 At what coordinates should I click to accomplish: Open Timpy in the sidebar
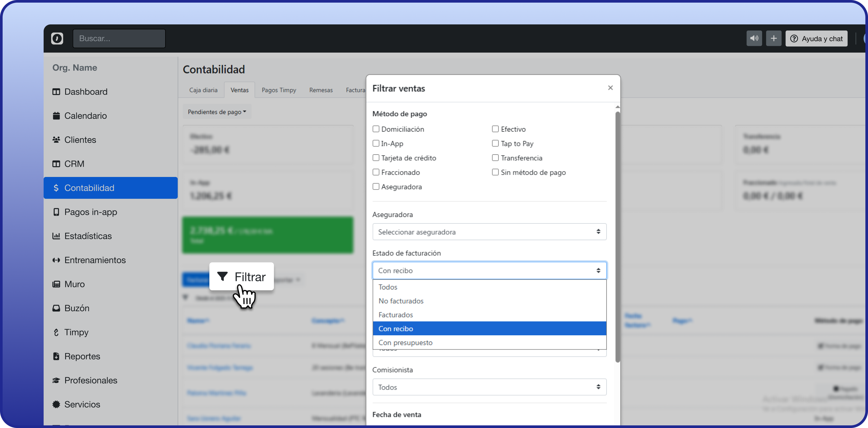(x=76, y=332)
